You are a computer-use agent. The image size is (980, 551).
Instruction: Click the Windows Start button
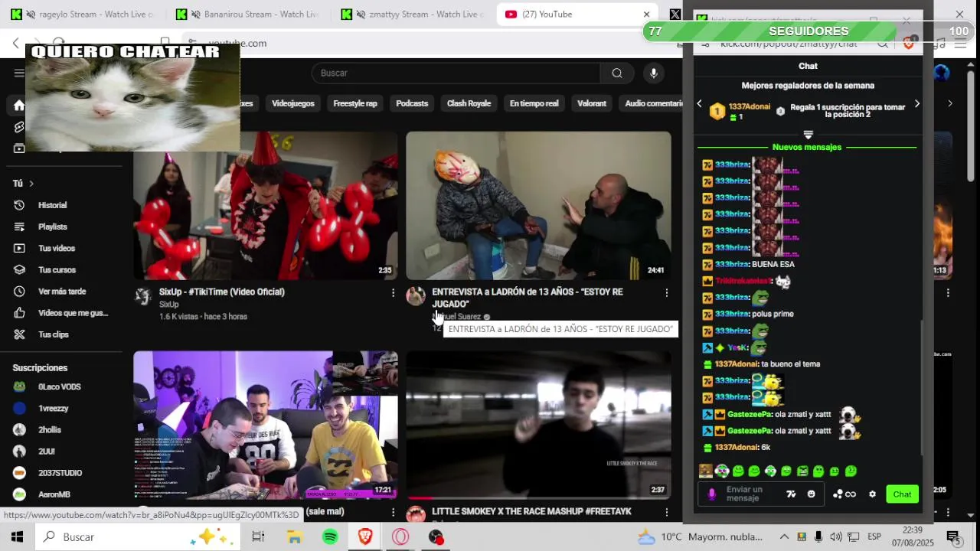point(17,537)
